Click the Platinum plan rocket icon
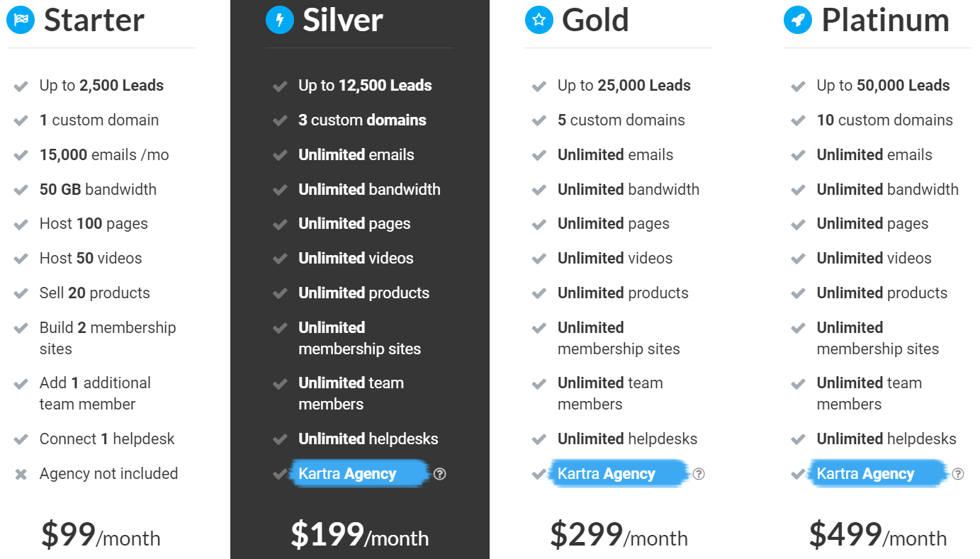 click(x=797, y=20)
